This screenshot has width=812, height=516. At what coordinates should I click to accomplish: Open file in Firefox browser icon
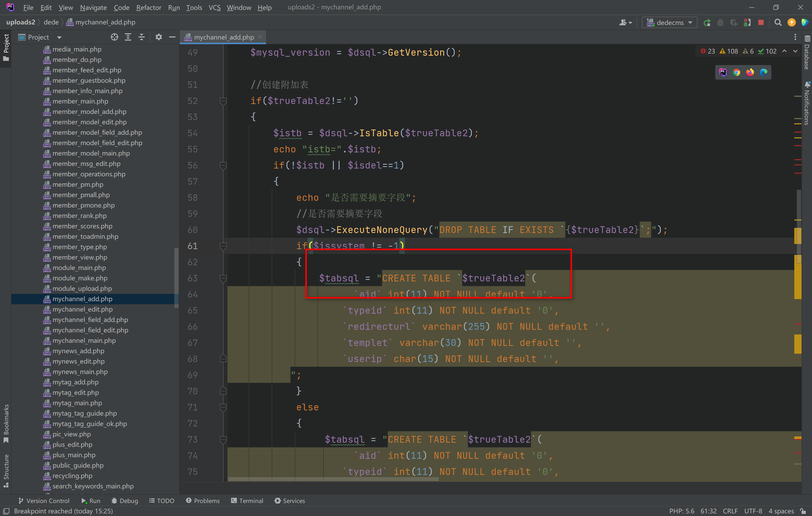(750, 72)
